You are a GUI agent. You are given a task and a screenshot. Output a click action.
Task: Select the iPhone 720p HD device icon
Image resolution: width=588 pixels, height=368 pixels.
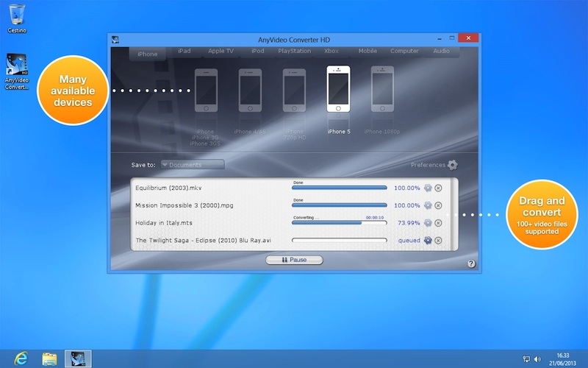click(x=294, y=91)
